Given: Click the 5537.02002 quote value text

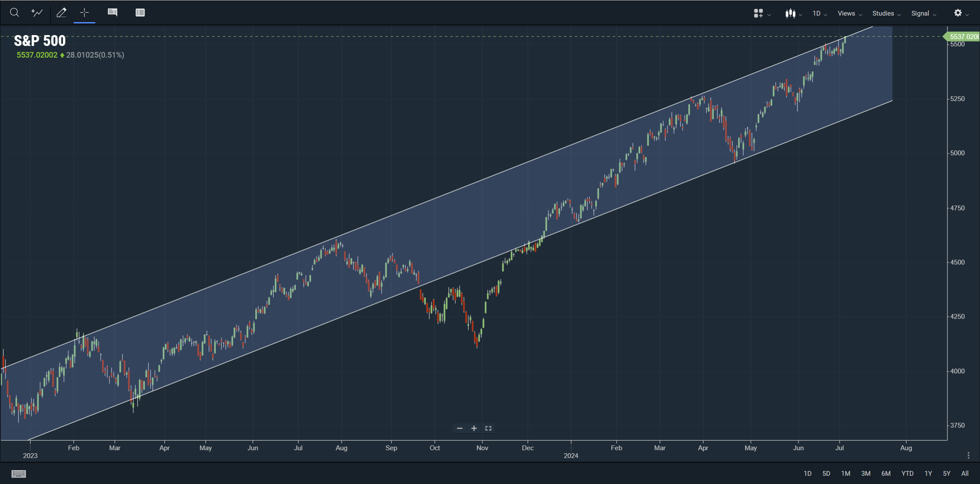Looking at the screenshot, I should point(37,55).
